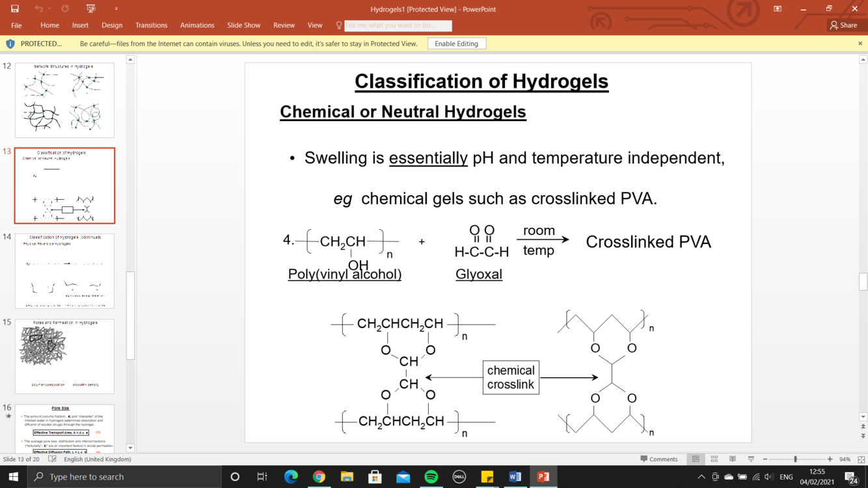Open the File menu

click(x=16, y=25)
